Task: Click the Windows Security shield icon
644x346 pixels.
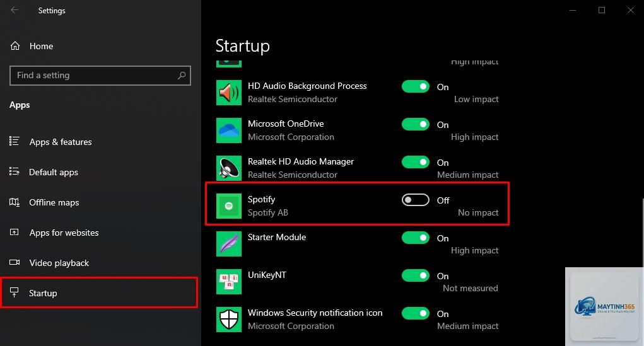Action: pyautogui.click(x=229, y=320)
